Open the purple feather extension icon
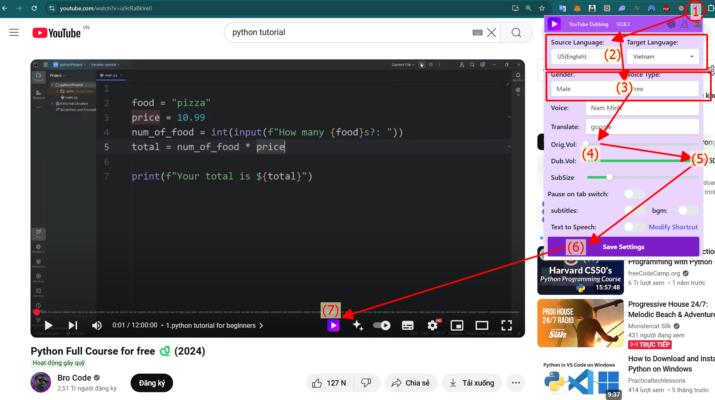Screen dimensions: 715x400 (x=622, y=8)
